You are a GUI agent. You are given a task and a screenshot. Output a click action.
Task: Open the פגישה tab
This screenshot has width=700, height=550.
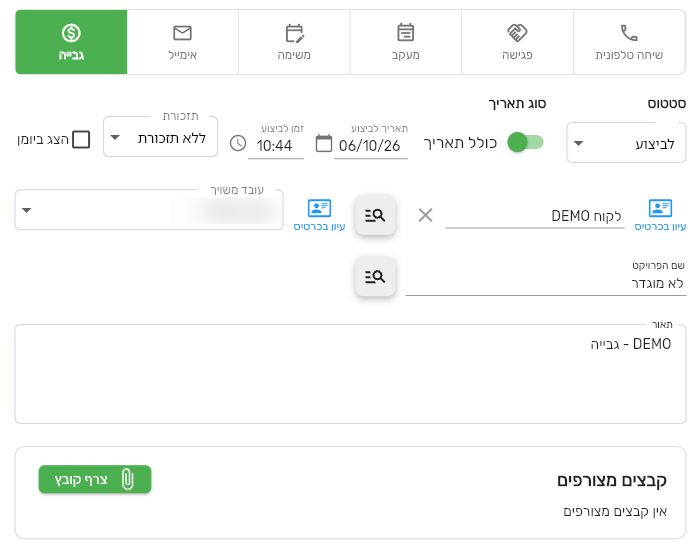517,42
